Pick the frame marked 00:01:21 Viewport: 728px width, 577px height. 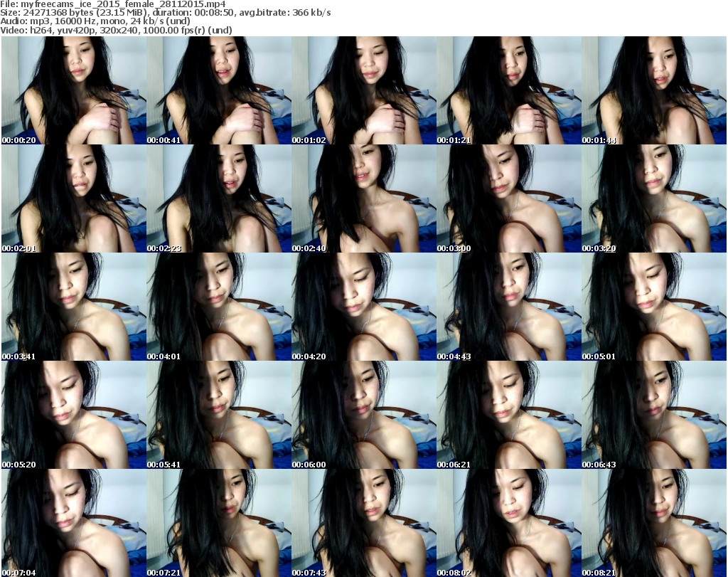[x=509, y=90]
